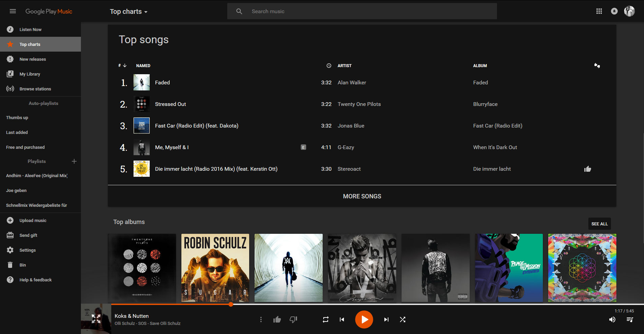Click the orange play button
Viewport: 644px width, 334px height.
(364, 319)
